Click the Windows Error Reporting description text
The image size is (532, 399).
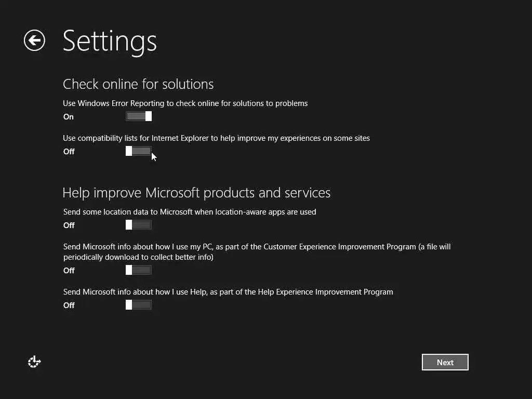(x=185, y=103)
